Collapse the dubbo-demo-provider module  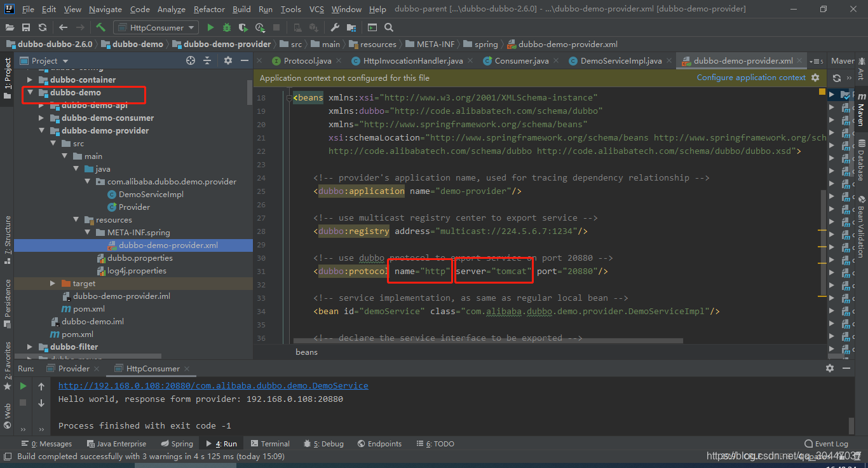pyautogui.click(x=41, y=130)
